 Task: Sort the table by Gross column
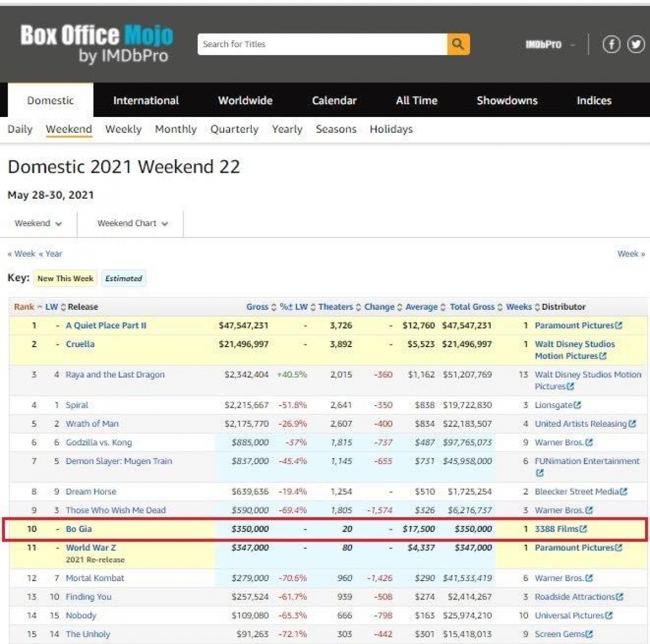(258, 307)
